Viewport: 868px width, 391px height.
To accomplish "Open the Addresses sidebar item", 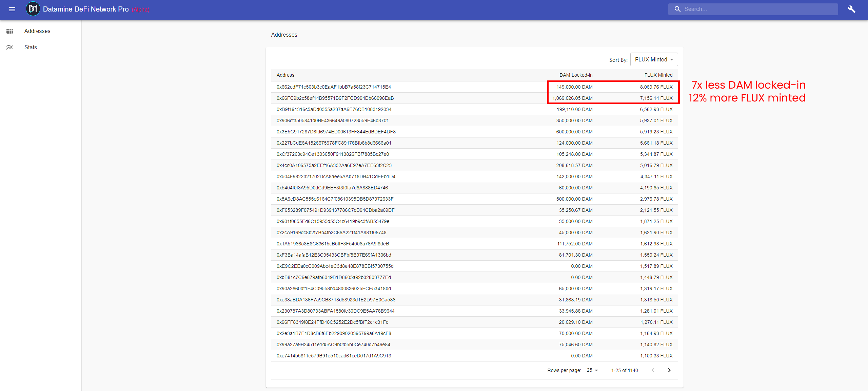I will pos(41,31).
